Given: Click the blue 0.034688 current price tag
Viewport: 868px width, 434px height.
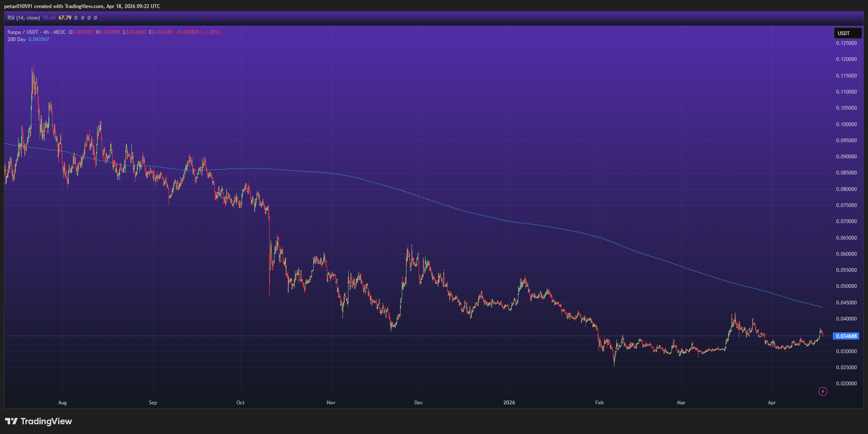Looking at the screenshot, I should pos(846,336).
